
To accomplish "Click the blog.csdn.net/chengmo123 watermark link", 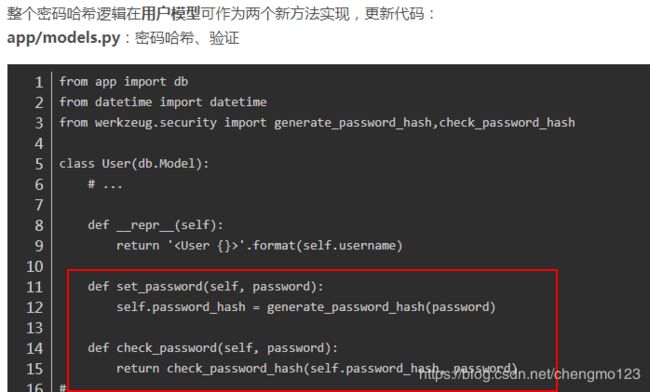I will tap(529, 374).
